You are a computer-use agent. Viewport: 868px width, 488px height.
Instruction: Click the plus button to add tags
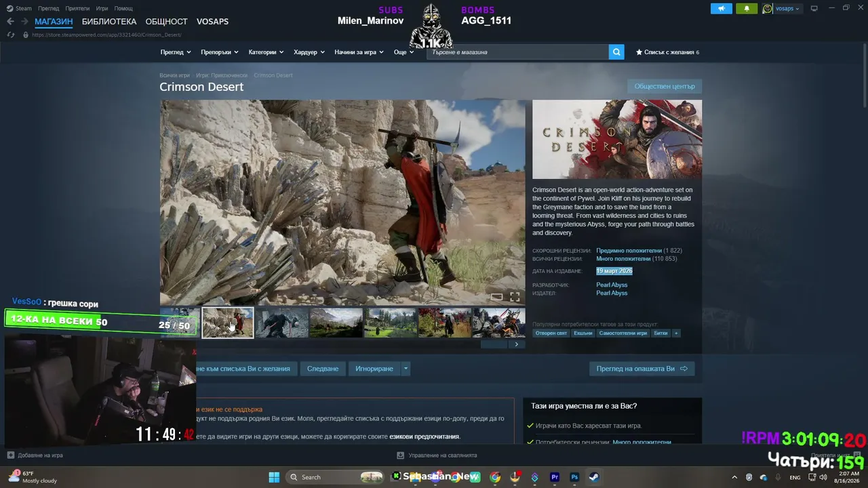click(675, 333)
